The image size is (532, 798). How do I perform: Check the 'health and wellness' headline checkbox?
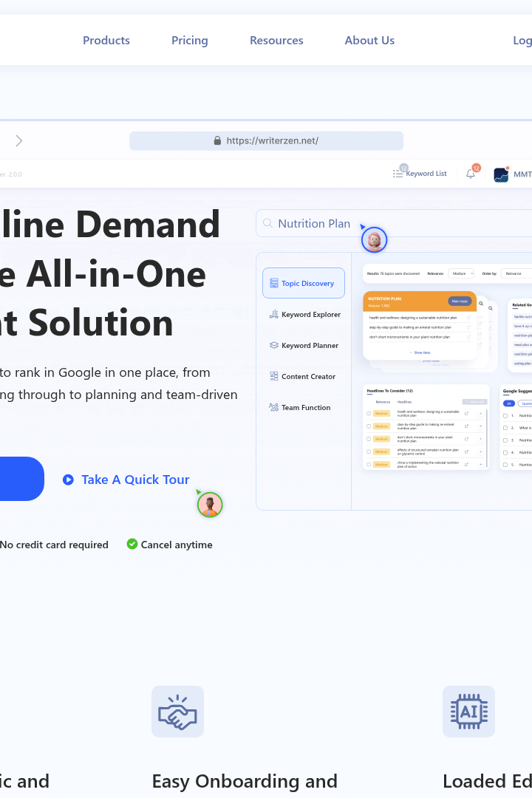pyautogui.click(x=369, y=413)
